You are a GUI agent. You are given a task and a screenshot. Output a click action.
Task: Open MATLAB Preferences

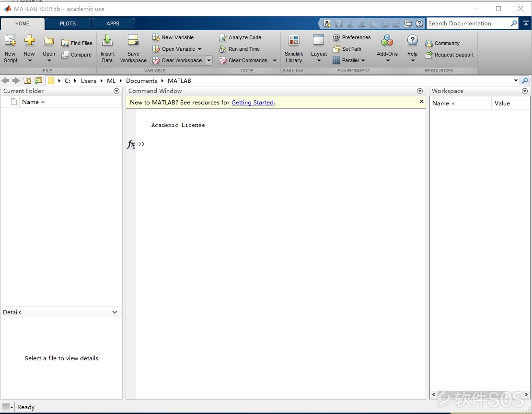352,37
